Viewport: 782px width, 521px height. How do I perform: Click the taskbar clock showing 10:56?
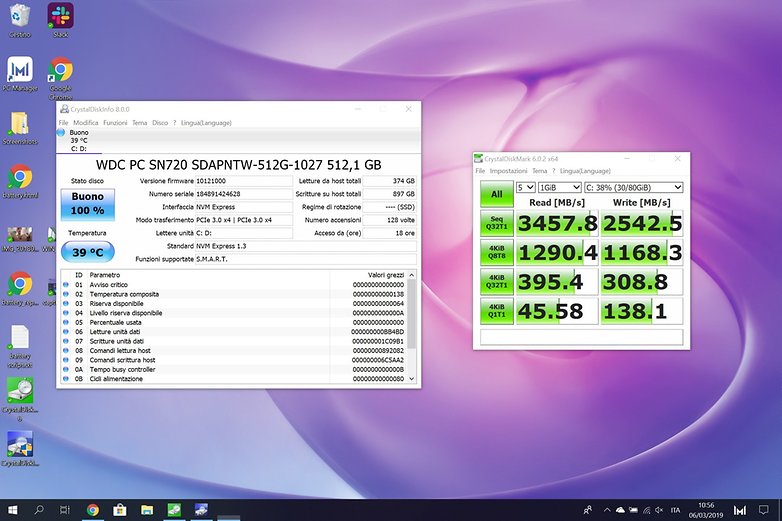[706, 510]
